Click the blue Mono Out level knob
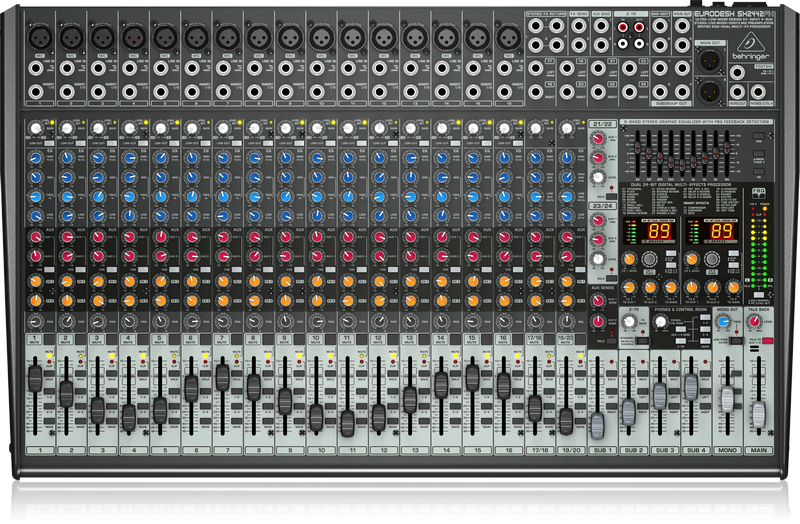Screen dimensions: 800x524 pos(726,322)
